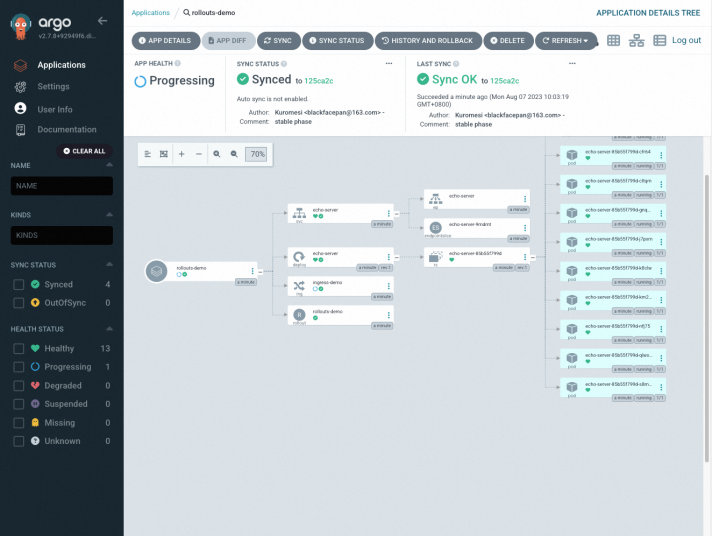Open the more options menu of SYNC STATUS panel
Image resolution: width=712 pixels, height=536 pixels.
coord(389,64)
